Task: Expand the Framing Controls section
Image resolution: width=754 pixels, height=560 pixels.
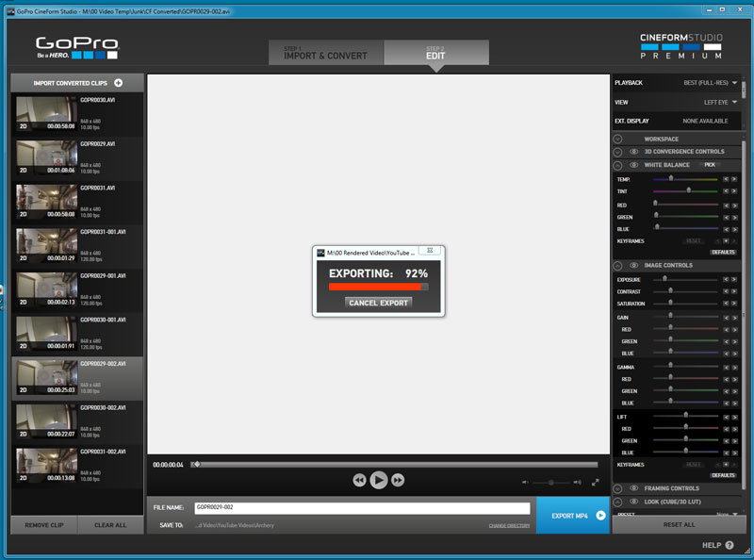Action: click(618, 488)
